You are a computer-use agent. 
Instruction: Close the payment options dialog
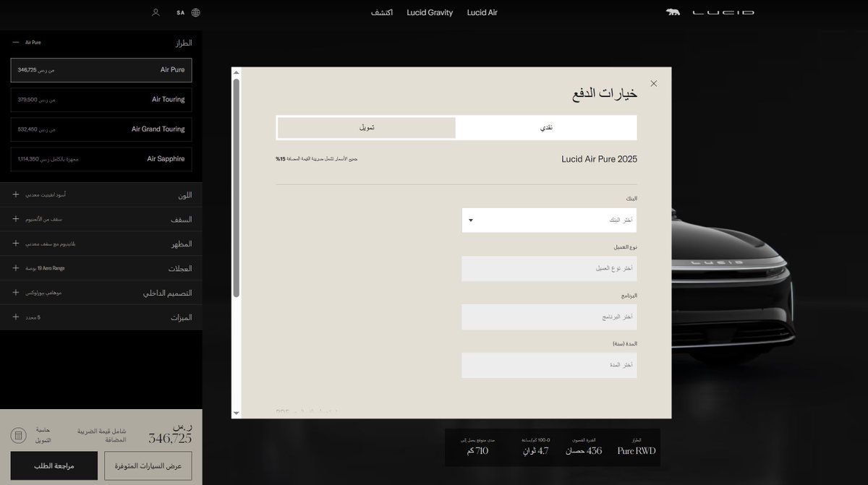click(654, 83)
